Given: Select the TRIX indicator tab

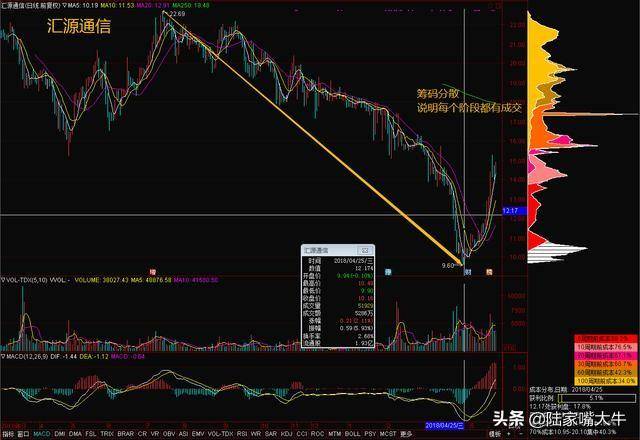Looking at the screenshot, I should pos(107,434).
